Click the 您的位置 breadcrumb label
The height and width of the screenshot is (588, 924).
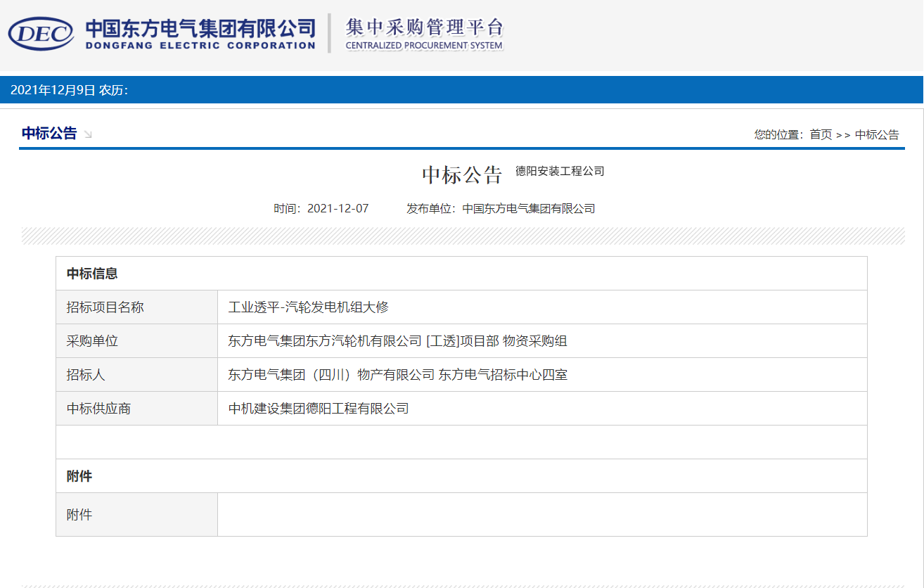(x=778, y=134)
